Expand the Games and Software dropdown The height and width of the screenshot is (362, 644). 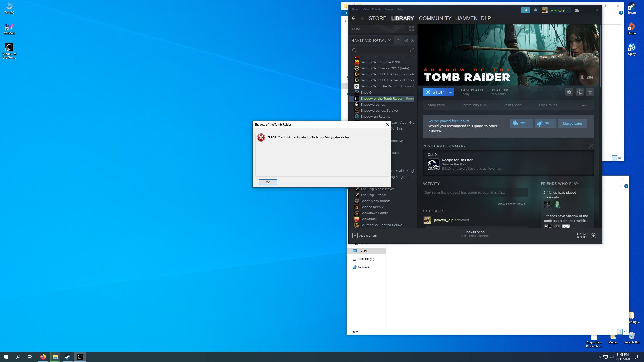pos(371,40)
